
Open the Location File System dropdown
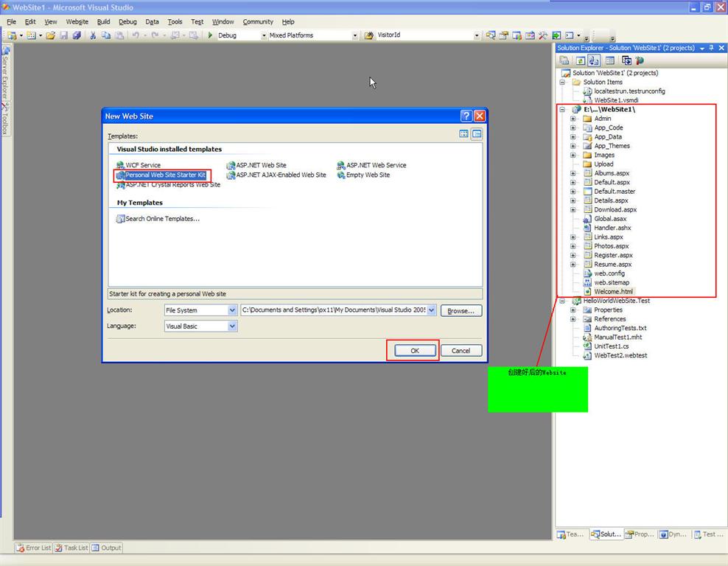coord(232,310)
